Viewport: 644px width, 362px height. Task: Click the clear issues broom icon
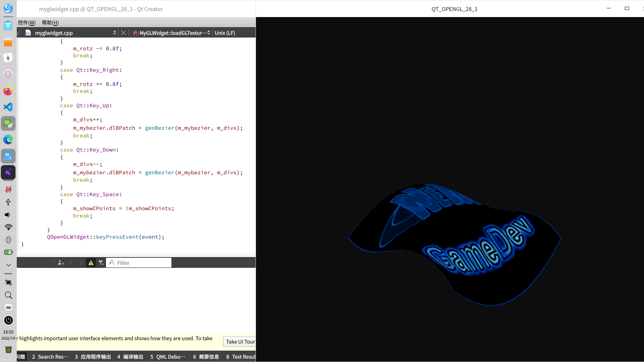click(x=61, y=263)
